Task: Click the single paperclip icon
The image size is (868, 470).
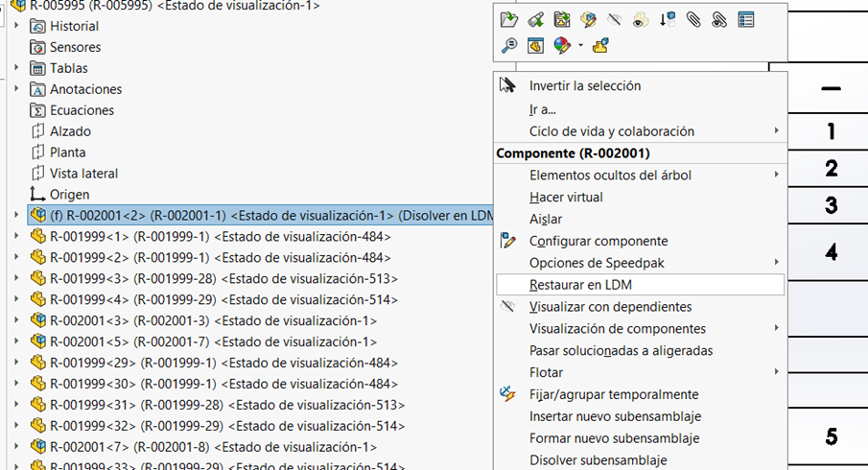Action: (x=693, y=20)
